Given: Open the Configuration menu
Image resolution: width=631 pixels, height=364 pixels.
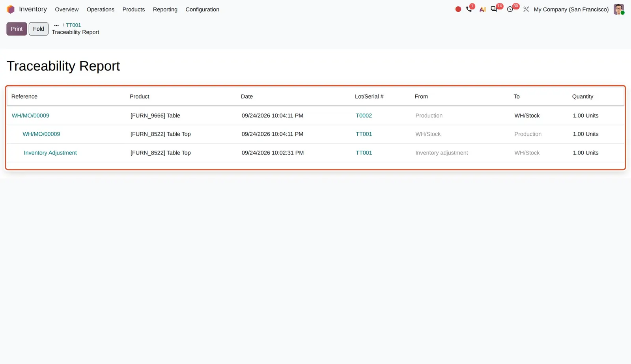Looking at the screenshot, I should 202,9.
